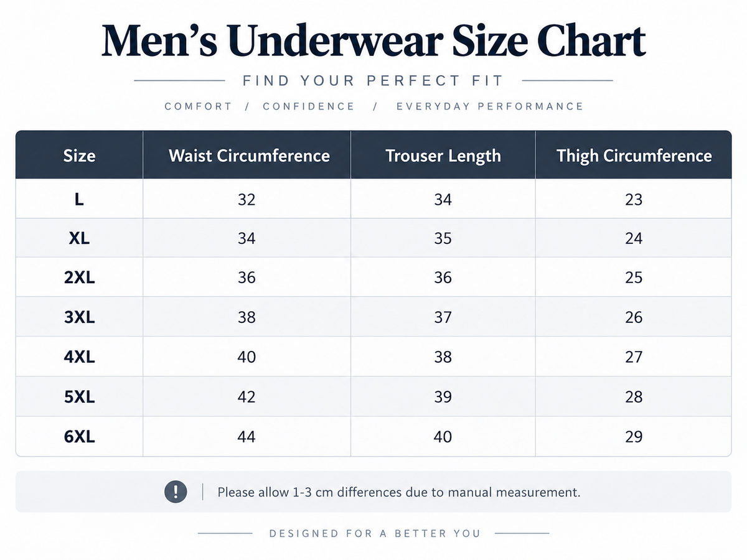Viewport: 747px width, 560px height.
Task: Select the Size column header
Action: click(x=79, y=156)
